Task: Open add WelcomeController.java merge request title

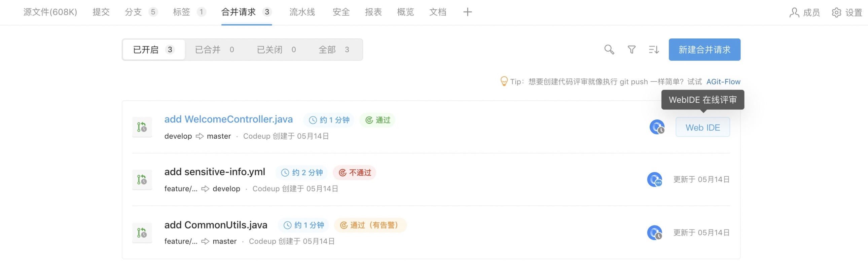Action: (x=228, y=119)
